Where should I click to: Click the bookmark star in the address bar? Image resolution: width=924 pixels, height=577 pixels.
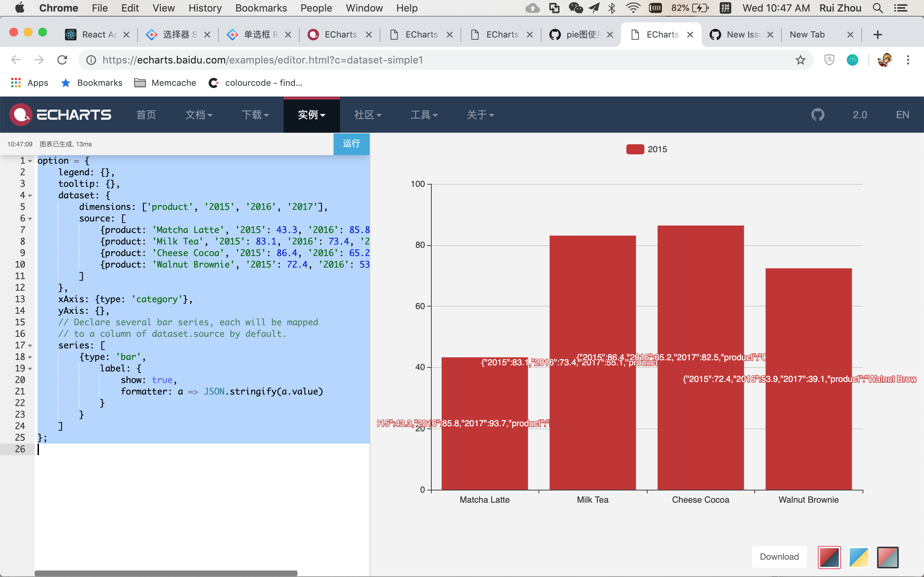pos(799,60)
